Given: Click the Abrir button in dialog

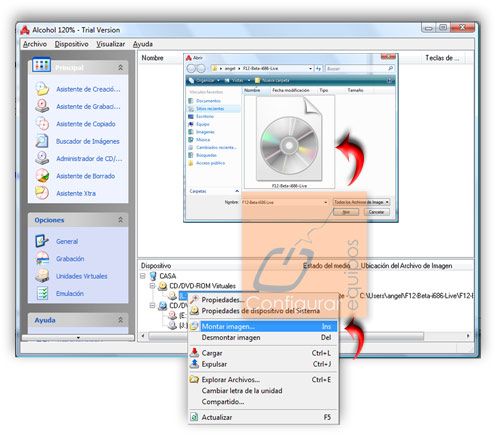Looking at the screenshot, I should (346, 212).
